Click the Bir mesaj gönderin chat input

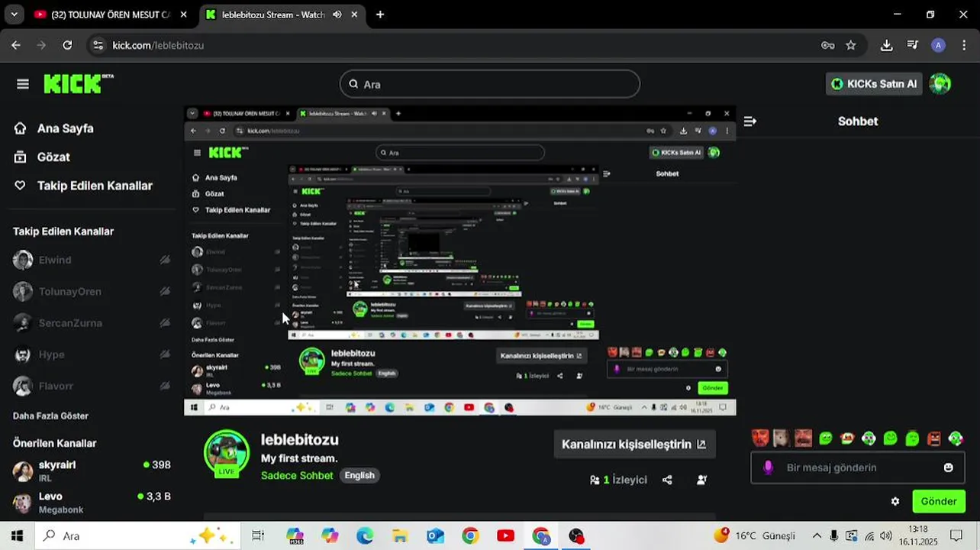pos(858,467)
